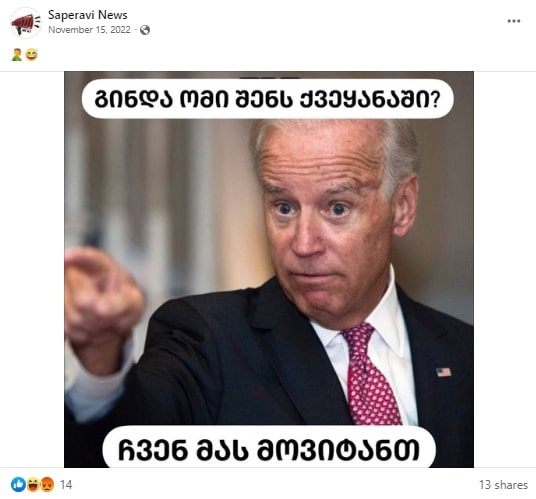This screenshot has height=499, width=536.
Task: Click the laughing emoji in post text
Action: (x=32, y=55)
